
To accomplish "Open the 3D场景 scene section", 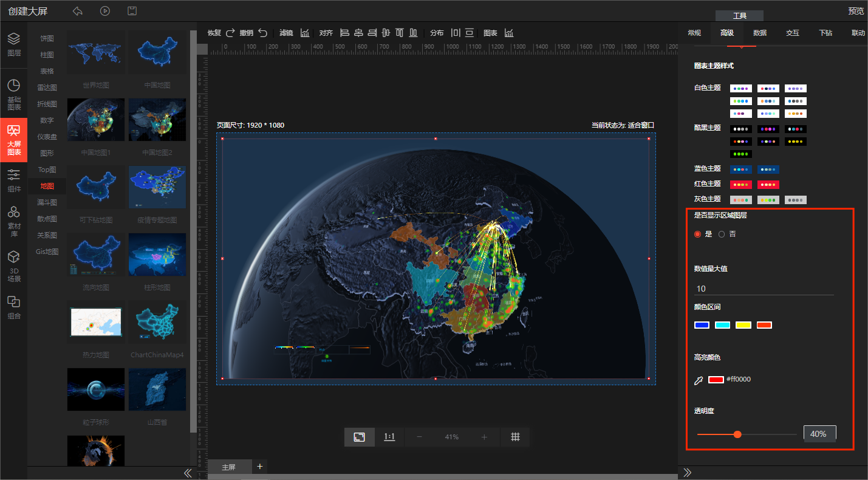I will coord(13,267).
